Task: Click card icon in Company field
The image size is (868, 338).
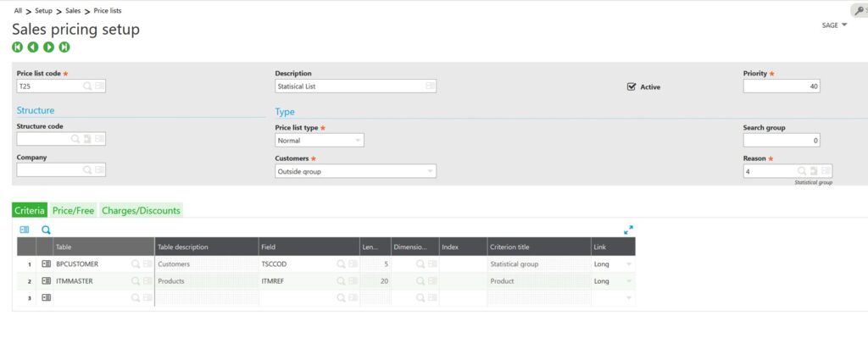Action: (100, 170)
